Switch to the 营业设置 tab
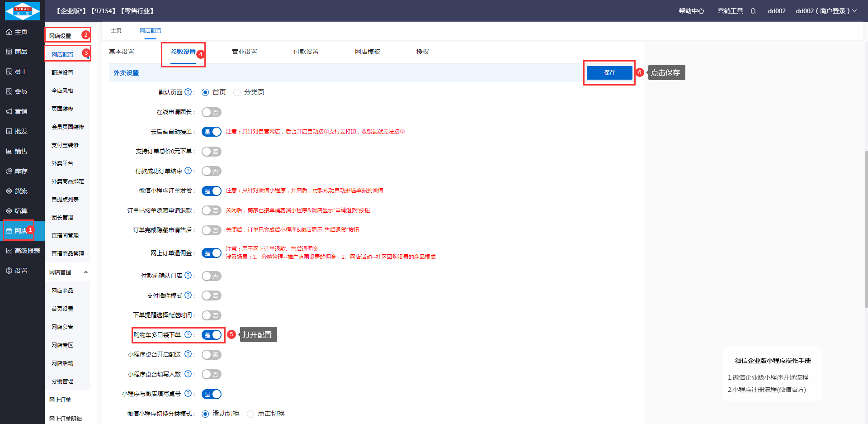The image size is (868, 424). pos(244,52)
